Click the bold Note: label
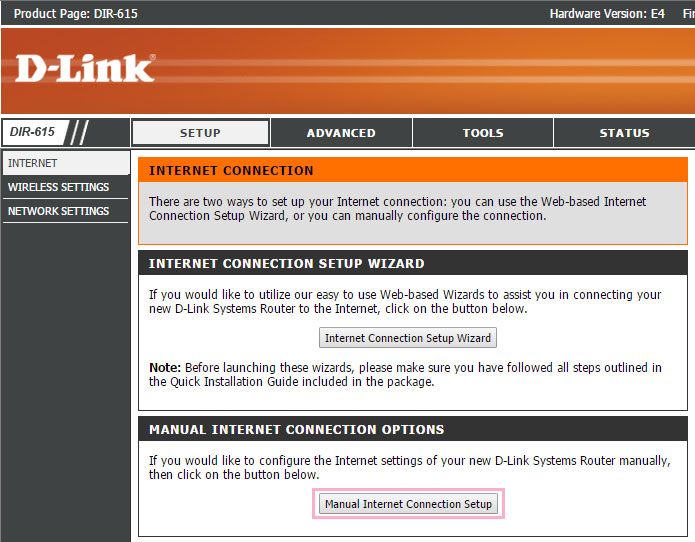The image size is (695, 542). click(x=164, y=367)
